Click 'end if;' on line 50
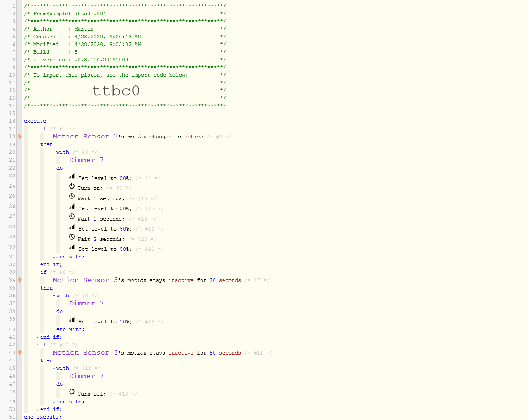This screenshot has height=420, width=532. click(51, 410)
